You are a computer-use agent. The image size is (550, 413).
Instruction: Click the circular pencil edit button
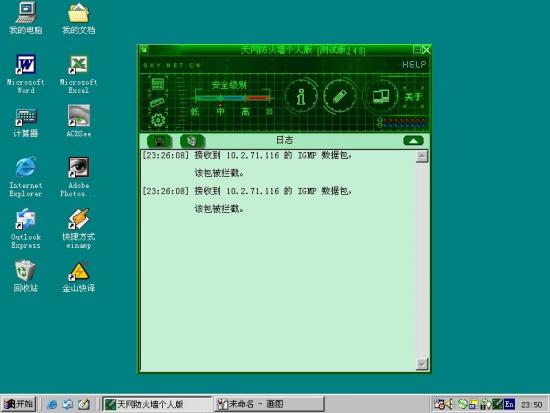tap(339, 96)
